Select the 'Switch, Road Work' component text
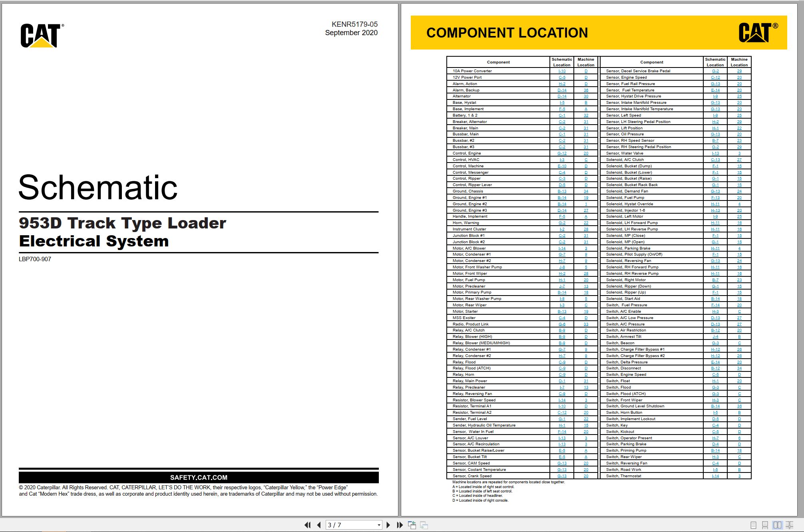804x532 pixels. pyautogui.click(x=623, y=470)
